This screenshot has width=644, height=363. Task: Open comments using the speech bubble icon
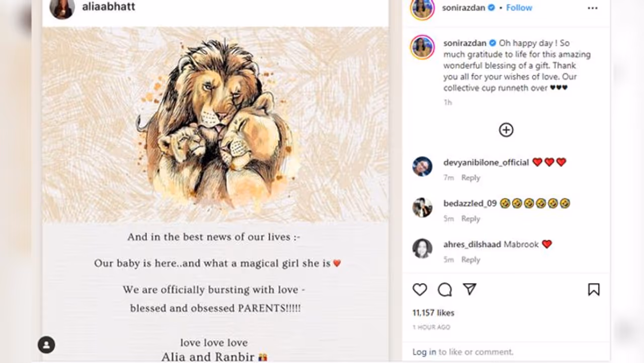[445, 290]
